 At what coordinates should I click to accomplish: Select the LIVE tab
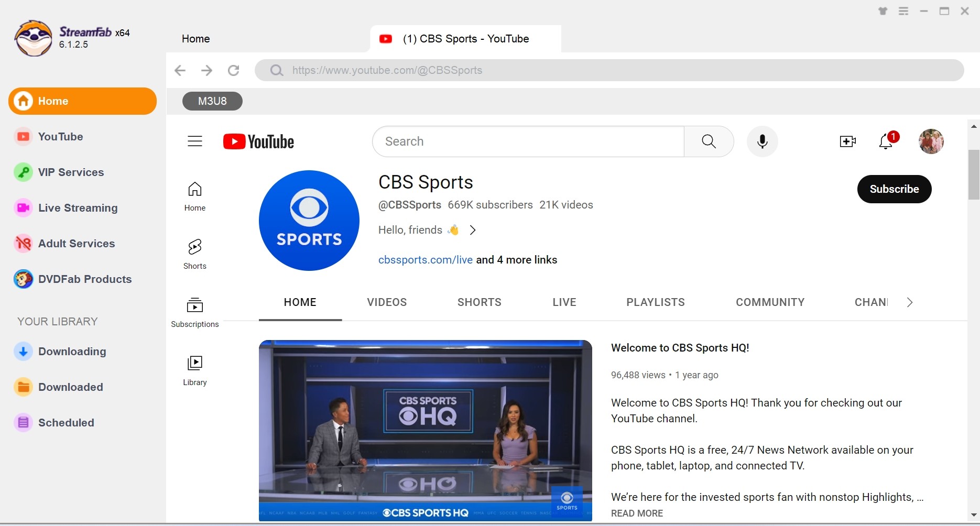tap(564, 302)
